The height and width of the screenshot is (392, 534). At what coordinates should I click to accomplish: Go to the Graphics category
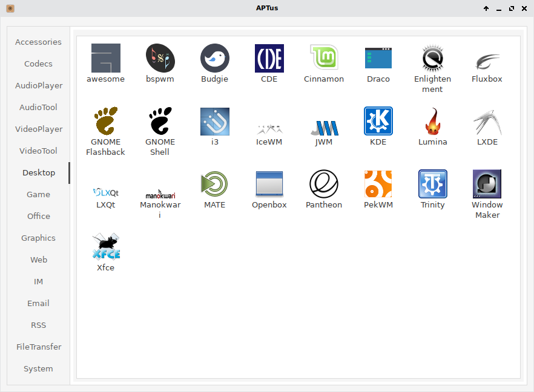[x=39, y=238]
